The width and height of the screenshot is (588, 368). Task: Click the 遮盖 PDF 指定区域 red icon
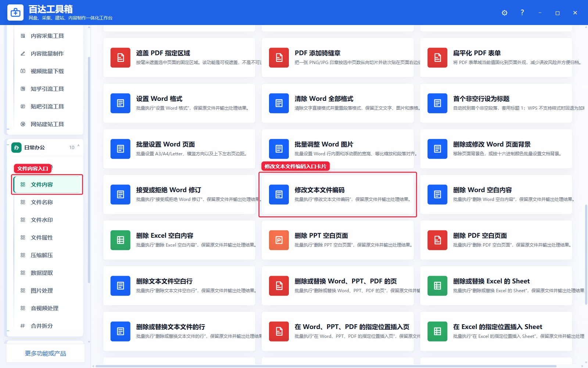[x=121, y=58]
